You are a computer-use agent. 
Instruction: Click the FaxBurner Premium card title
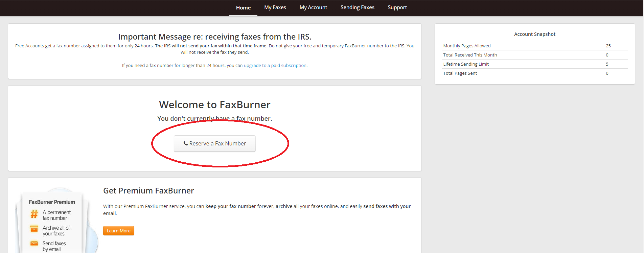52,202
